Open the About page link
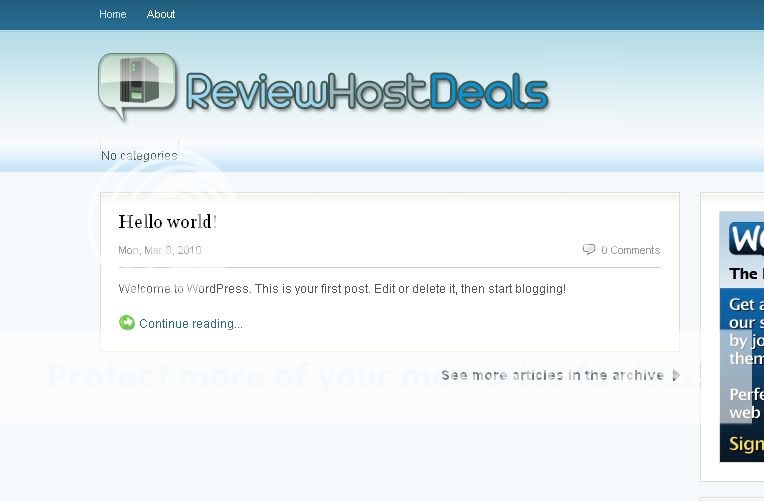764x501 pixels. (161, 14)
